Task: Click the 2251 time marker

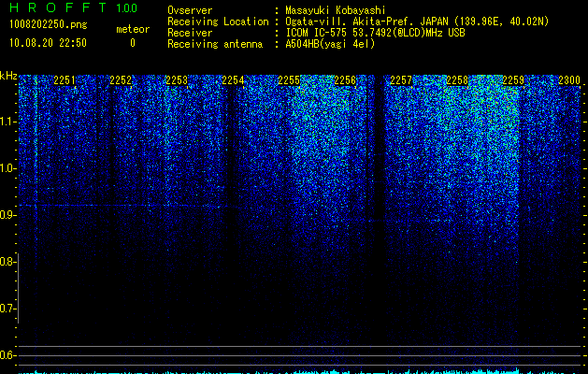Action: pyautogui.click(x=65, y=80)
